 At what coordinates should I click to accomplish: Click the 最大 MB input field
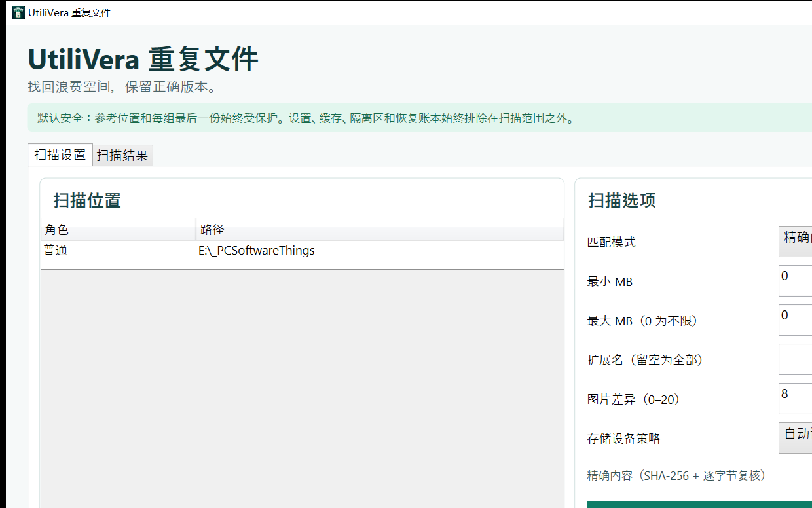point(795,320)
